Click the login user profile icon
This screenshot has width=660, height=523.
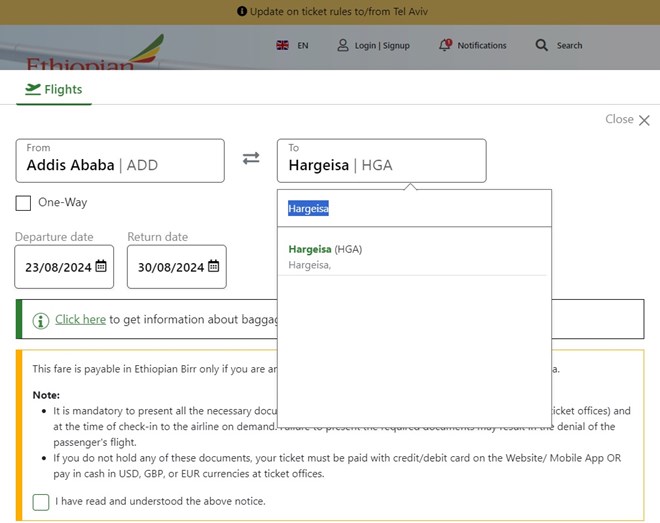(343, 45)
